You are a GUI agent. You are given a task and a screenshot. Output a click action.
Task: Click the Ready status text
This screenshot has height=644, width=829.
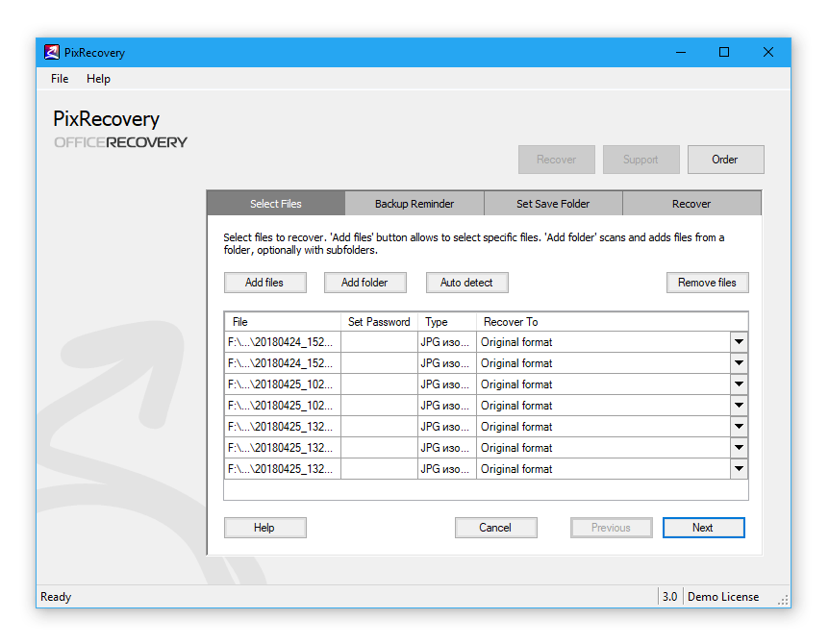pyautogui.click(x=56, y=597)
